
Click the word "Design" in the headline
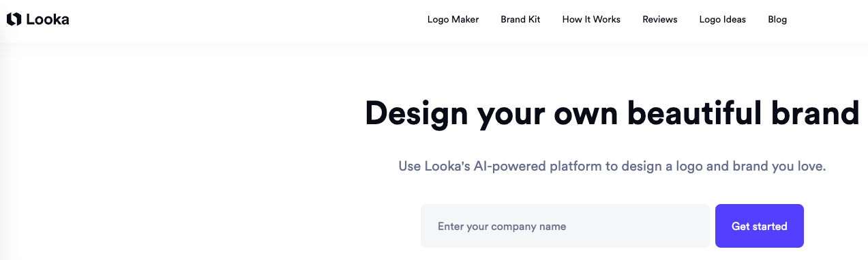415,113
